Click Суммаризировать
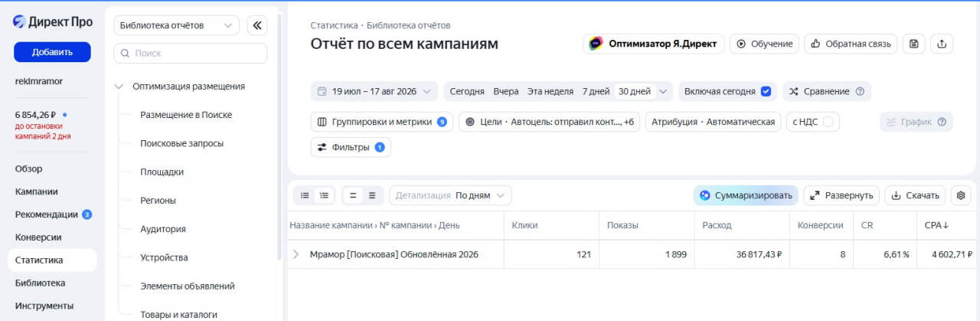 [x=746, y=195]
